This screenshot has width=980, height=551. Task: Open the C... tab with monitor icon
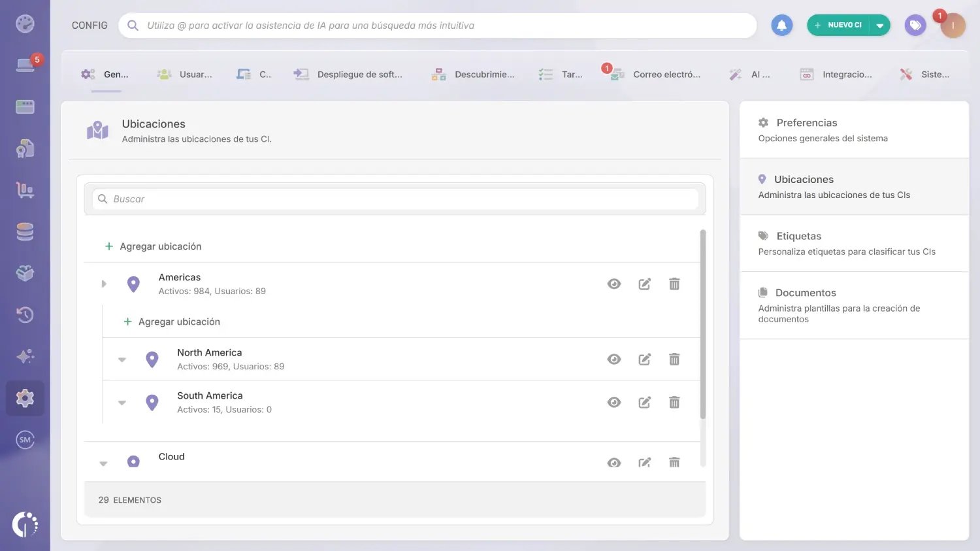(x=254, y=75)
